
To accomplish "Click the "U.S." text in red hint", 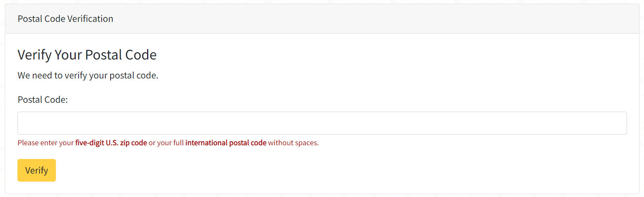I will click(112, 143).
